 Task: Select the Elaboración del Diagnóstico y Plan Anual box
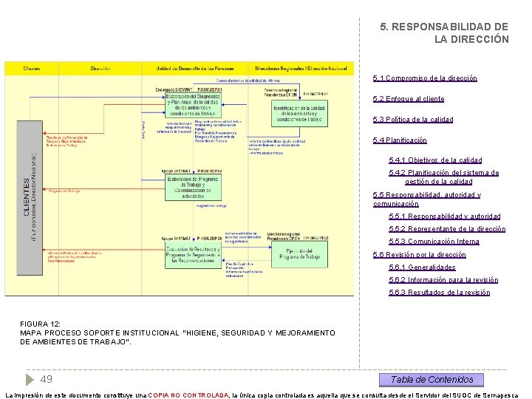(x=193, y=105)
